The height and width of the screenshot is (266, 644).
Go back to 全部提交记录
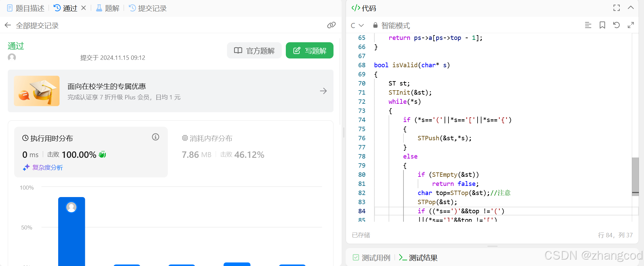(x=37, y=26)
